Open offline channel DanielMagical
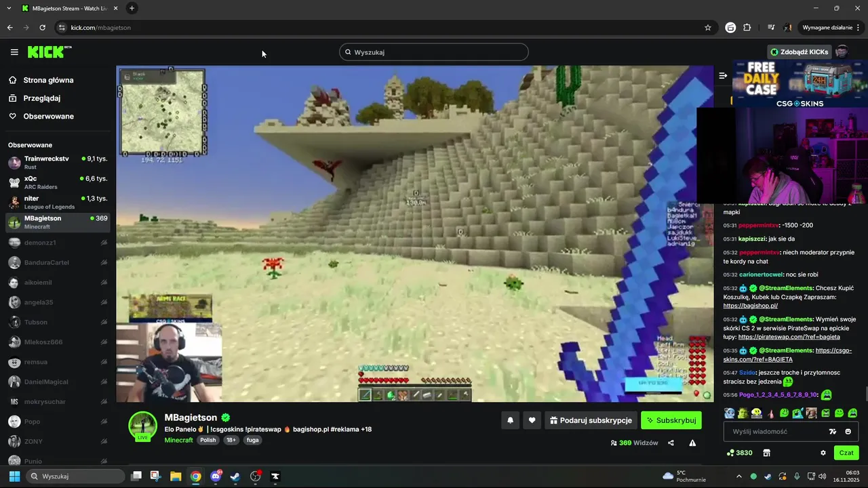Screen dimensions: 868x488 [x=58, y=382]
